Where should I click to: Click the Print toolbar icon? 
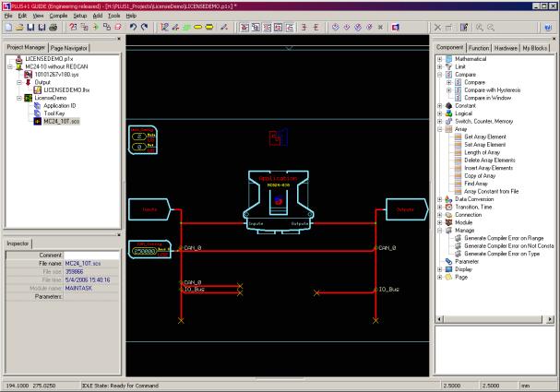click(54, 27)
